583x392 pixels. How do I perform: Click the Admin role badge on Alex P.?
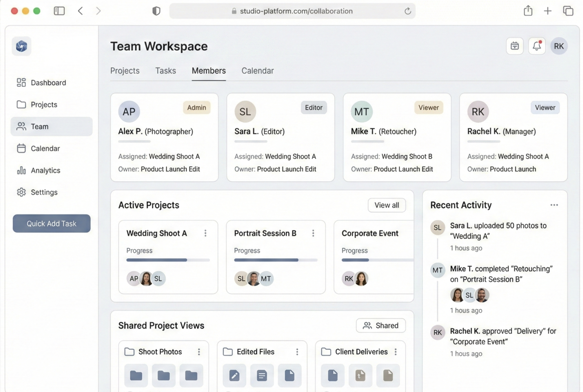[x=196, y=107]
